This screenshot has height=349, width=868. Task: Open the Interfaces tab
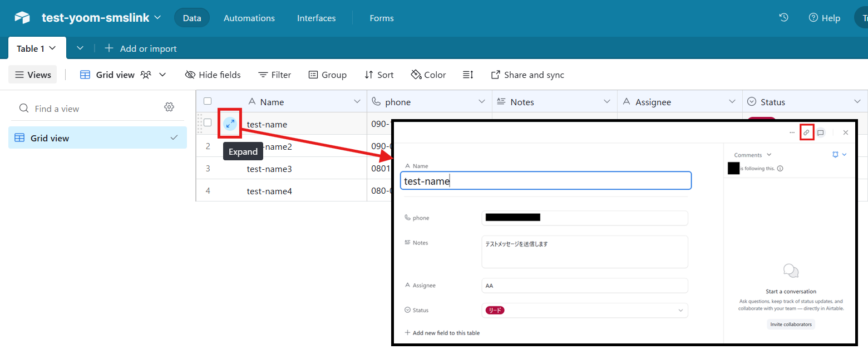coord(316,18)
